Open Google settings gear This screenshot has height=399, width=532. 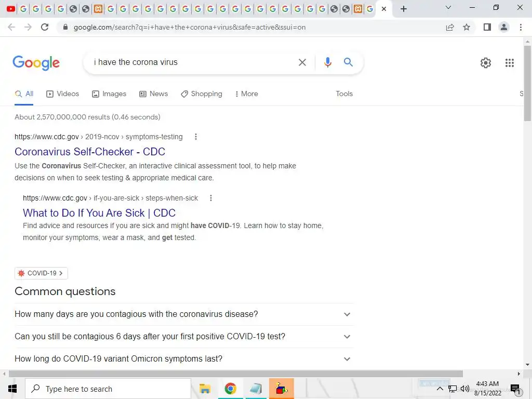click(486, 63)
